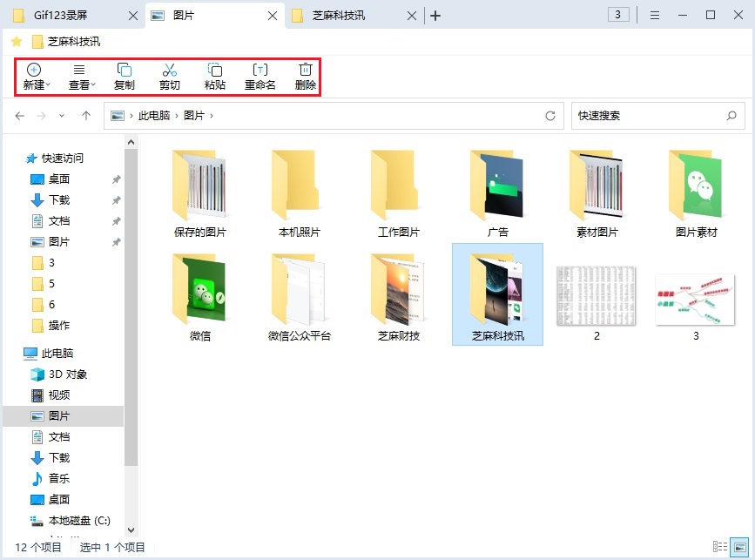Focus the 快速搜索 search field
This screenshot has width=755, height=560.
click(x=657, y=116)
